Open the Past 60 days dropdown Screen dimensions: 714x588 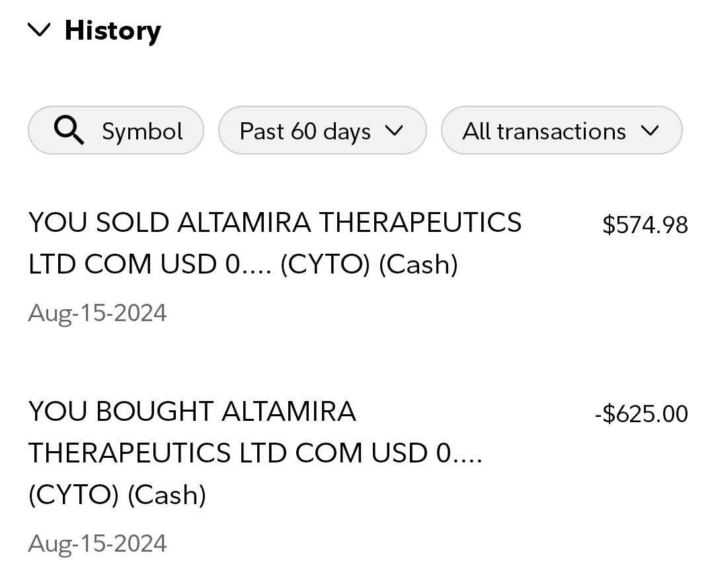click(322, 131)
